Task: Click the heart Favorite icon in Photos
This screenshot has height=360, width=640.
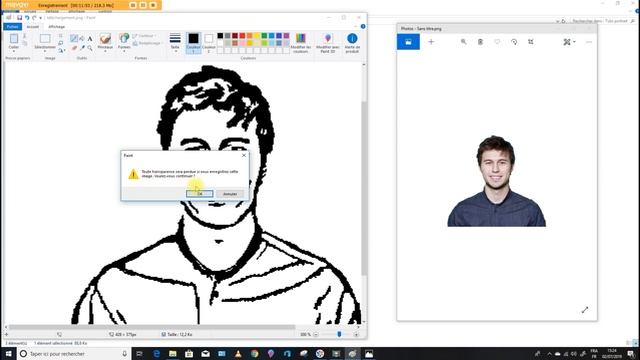Action: pyautogui.click(x=497, y=42)
